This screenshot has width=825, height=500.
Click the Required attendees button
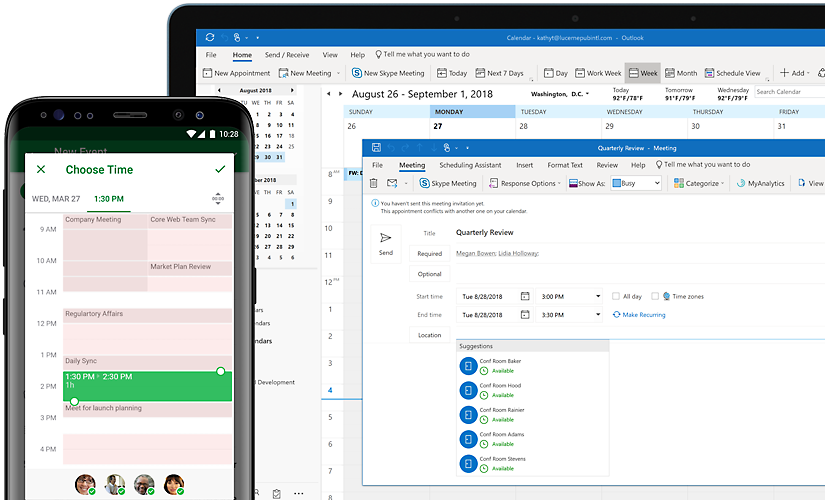coord(429,254)
